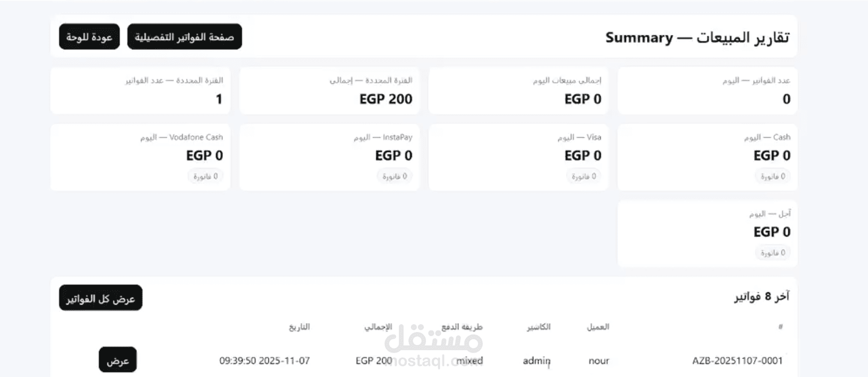Click the 0 فاتورة badge on Cash card
The height and width of the screenshot is (377, 868).
point(772,176)
